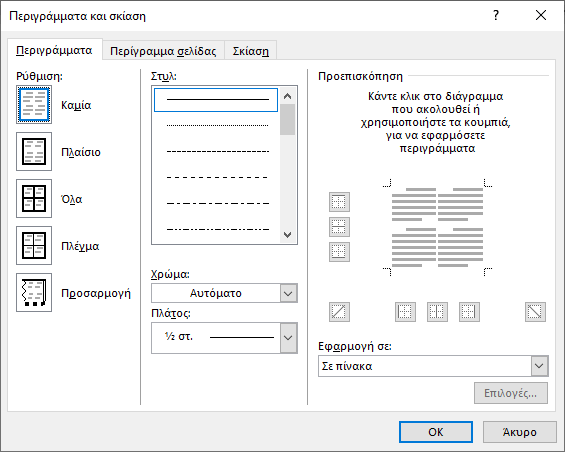Expand the Πλάτος width dropdown
Screen dimensions: 565x452
coord(224,338)
